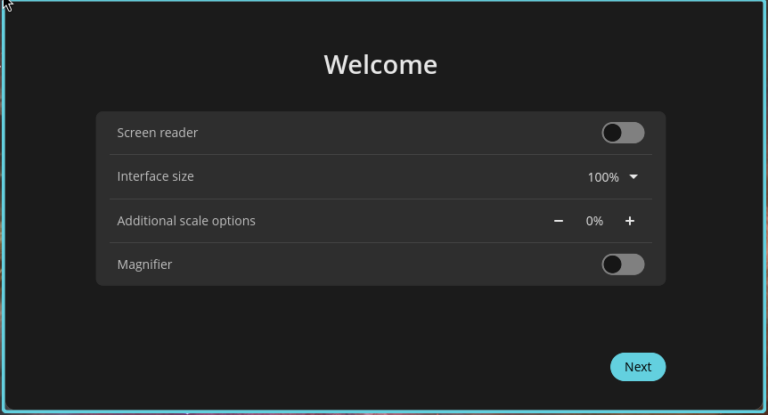Viewport: 768px width, 415px height.
Task: Click the Magnifier label
Action: click(x=144, y=265)
